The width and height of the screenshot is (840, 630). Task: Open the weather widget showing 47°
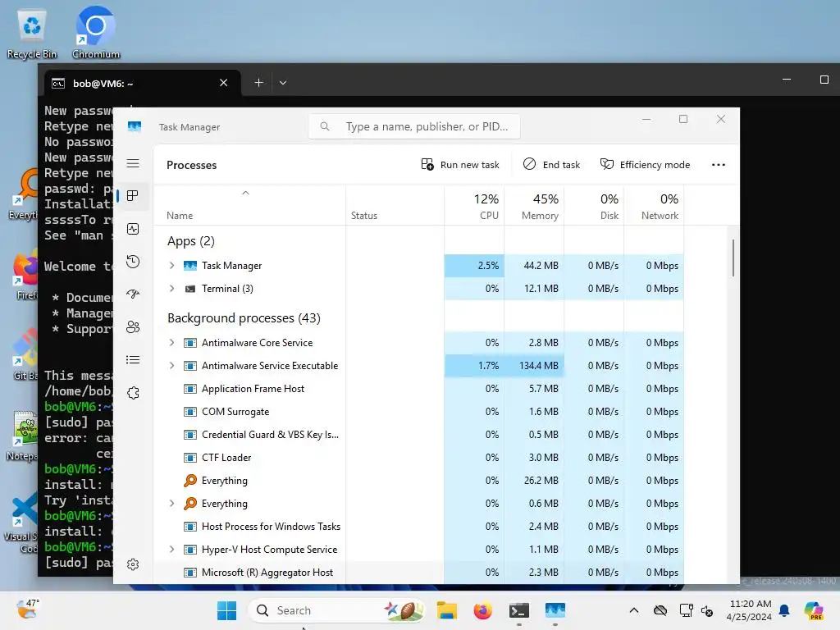pyautogui.click(x=27, y=609)
